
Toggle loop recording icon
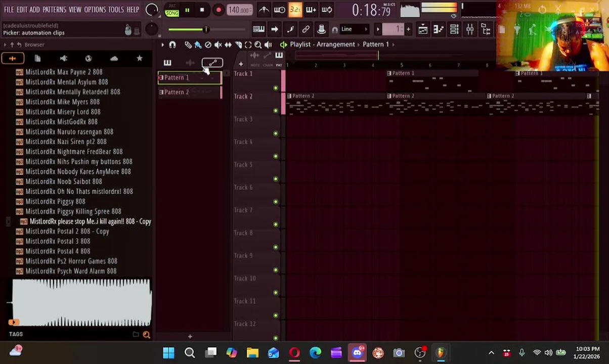pyautogui.click(x=327, y=10)
